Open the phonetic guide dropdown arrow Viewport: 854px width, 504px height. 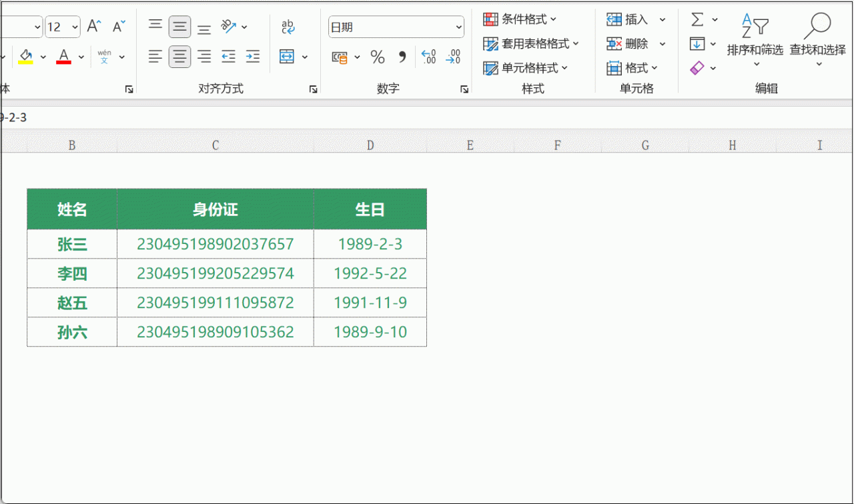pos(122,57)
